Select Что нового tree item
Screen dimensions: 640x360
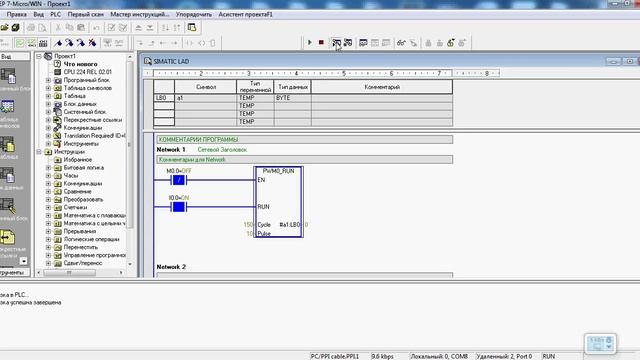pos(80,64)
